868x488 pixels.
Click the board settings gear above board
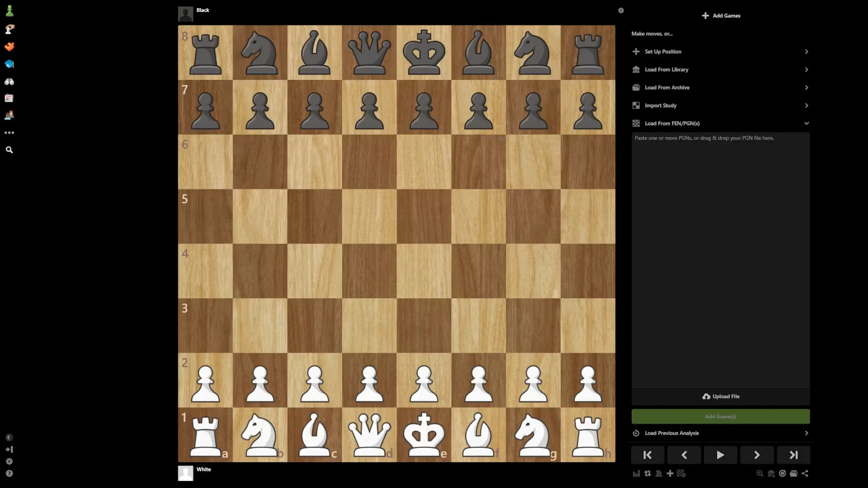621,10
